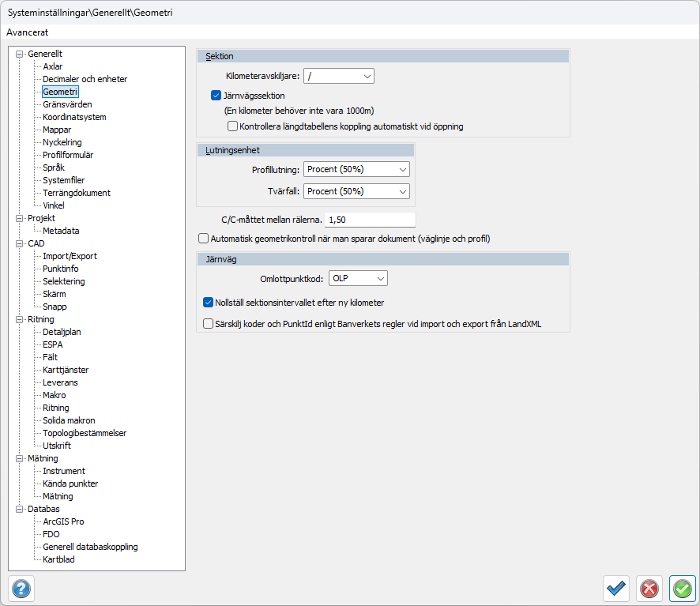Click the green OK checkmark icon
The height and width of the screenshot is (606, 700).
682,589
